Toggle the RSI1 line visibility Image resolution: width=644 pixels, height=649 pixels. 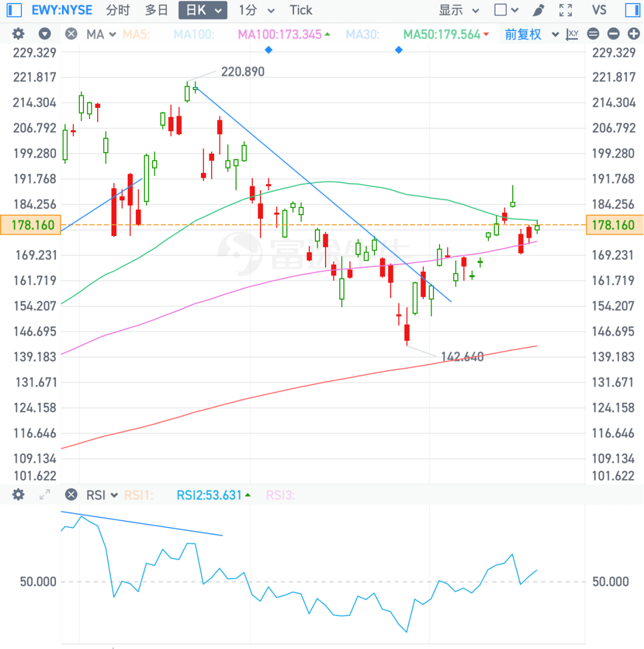tap(139, 495)
